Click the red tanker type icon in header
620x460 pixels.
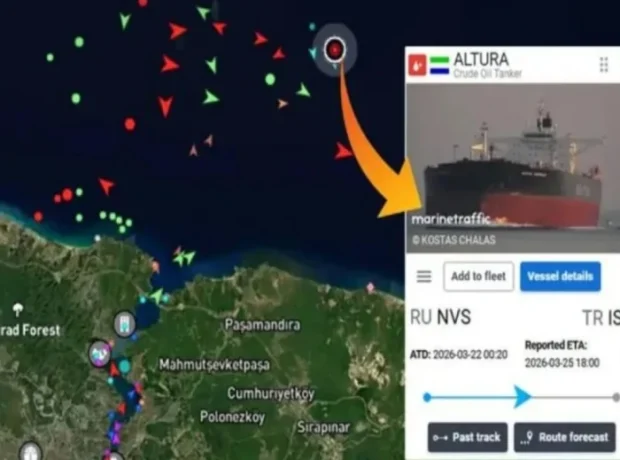[x=417, y=65]
